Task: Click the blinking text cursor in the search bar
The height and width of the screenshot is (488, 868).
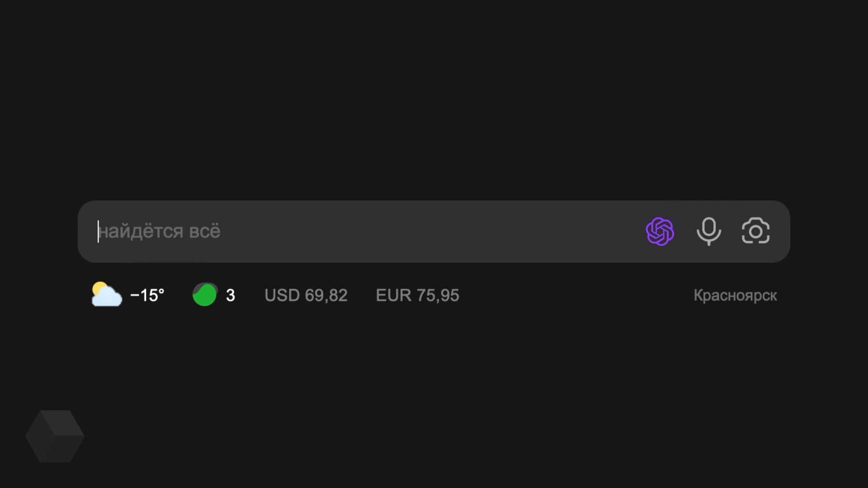Action: click(98, 231)
